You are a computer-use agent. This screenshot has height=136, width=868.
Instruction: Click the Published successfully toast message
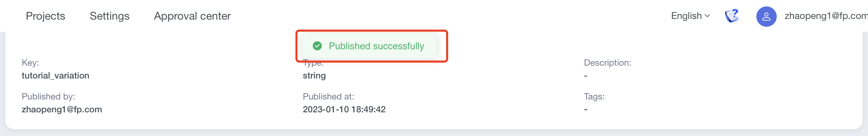tap(376, 46)
